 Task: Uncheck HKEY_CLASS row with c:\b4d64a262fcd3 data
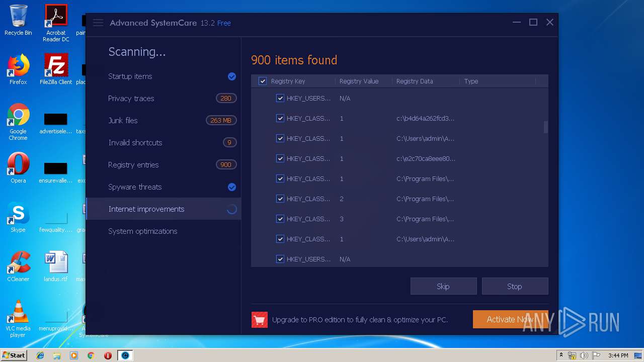280,118
